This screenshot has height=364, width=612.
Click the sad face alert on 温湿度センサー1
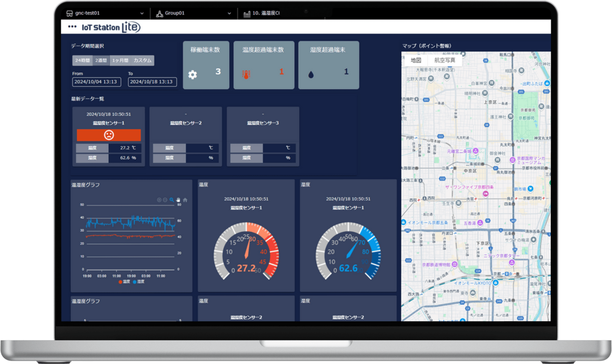point(109,135)
